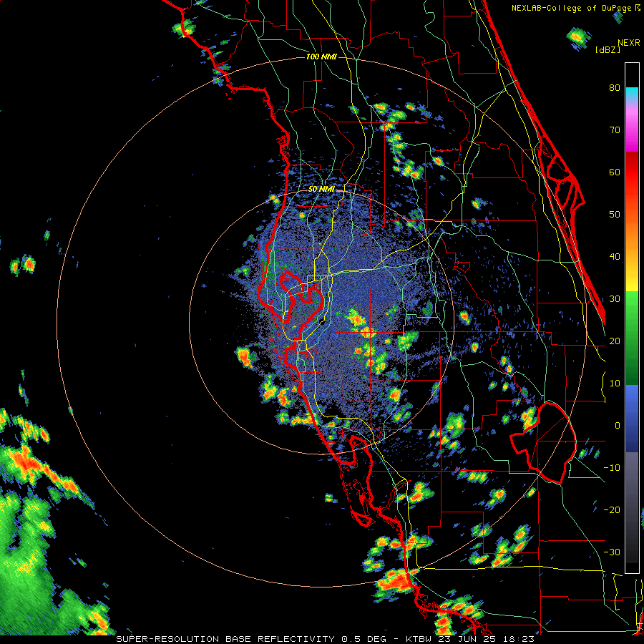The height and width of the screenshot is (644, 644).
Task: Click the -30 value on the dBZ scale
Action: click(612, 552)
